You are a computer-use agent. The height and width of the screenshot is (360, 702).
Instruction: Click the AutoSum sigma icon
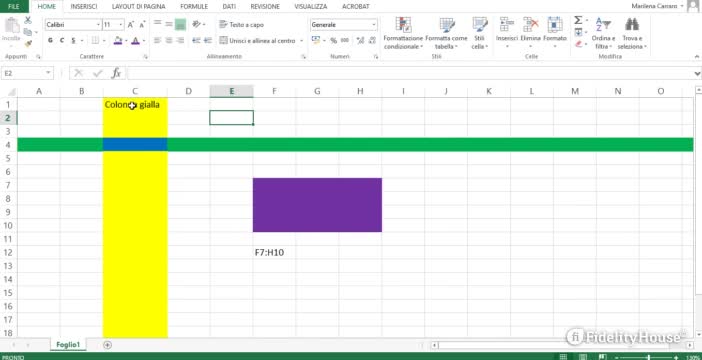click(x=578, y=20)
